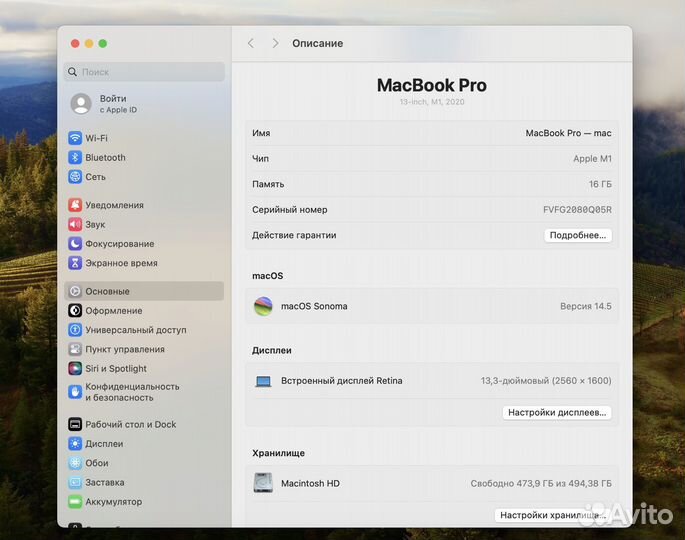The image size is (685, 540).
Task: Open the Обои sidebar label
Action: pos(97,463)
